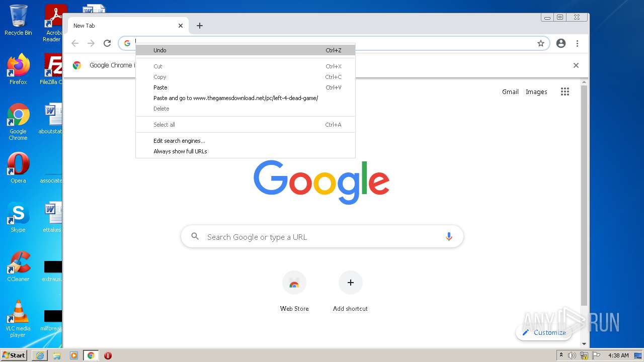Open the Gmail link

pyautogui.click(x=510, y=92)
